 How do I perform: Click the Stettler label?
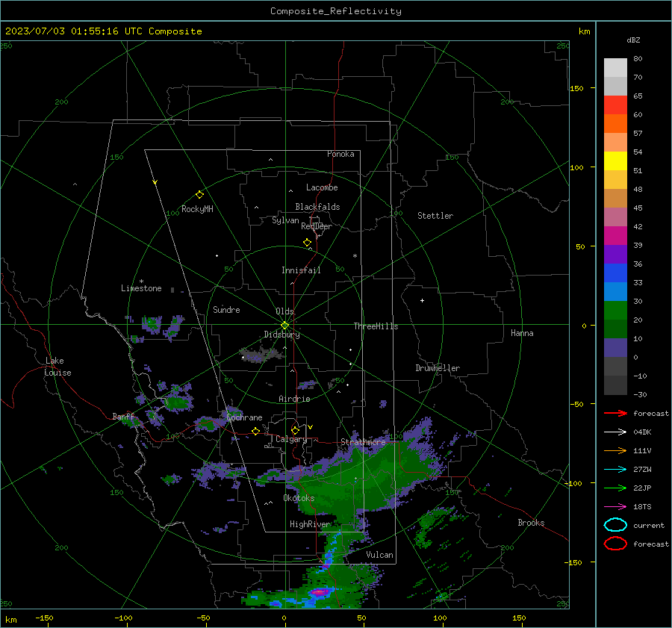click(435, 216)
